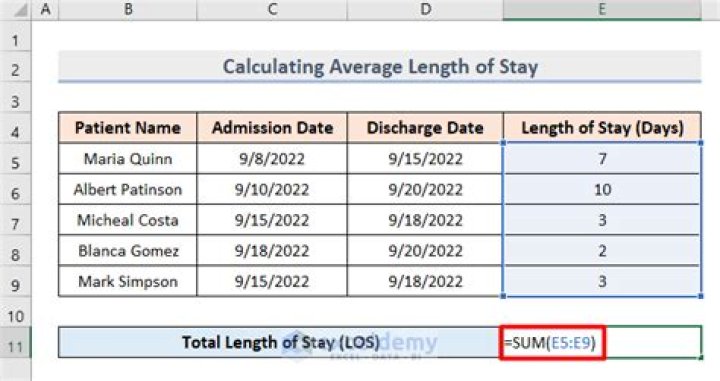Screen dimensions: 720x381
Task: Select the 'Micheal Costa' cell
Action: [128, 220]
